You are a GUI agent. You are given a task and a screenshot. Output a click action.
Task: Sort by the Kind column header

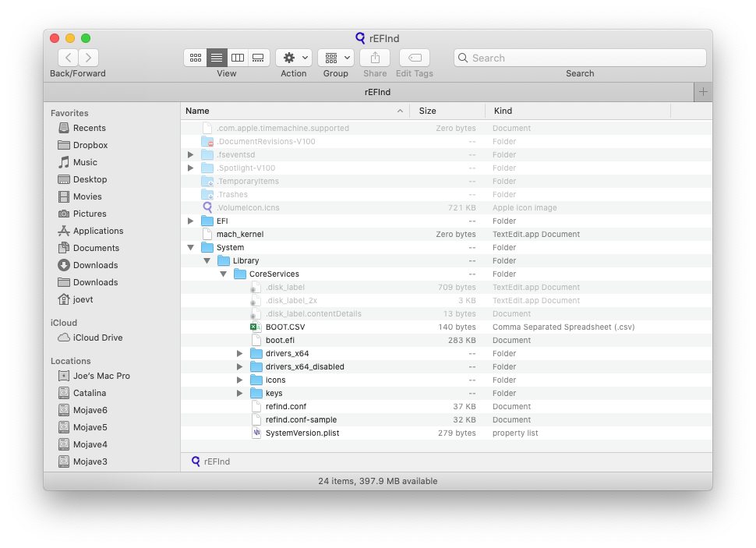pyautogui.click(x=578, y=111)
